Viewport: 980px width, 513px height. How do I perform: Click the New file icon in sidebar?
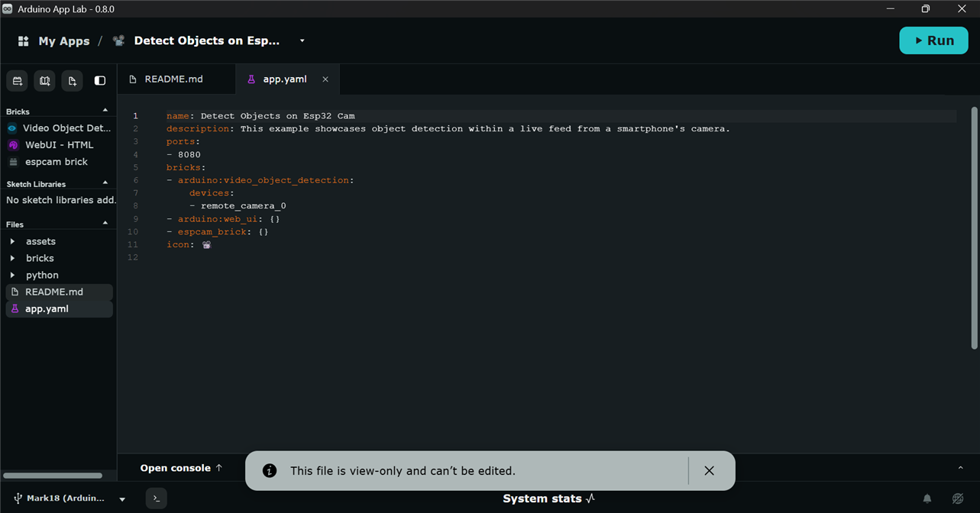point(72,80)
